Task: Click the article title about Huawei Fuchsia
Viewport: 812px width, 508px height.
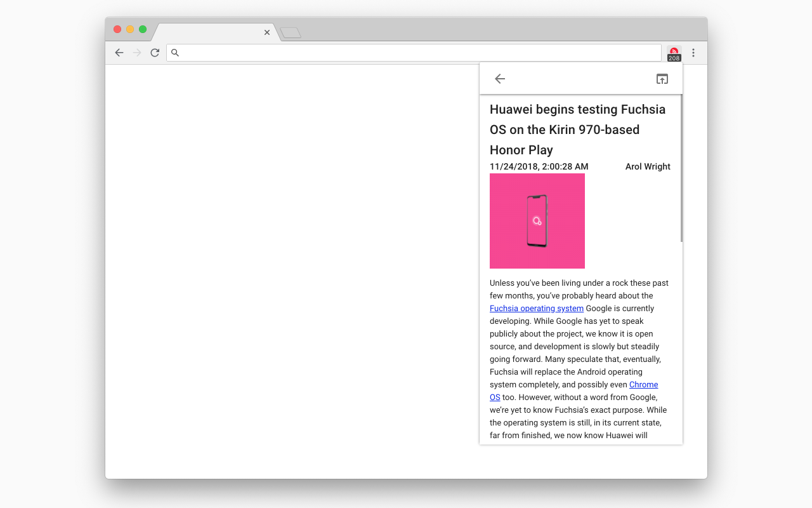Action: (578, 130)
